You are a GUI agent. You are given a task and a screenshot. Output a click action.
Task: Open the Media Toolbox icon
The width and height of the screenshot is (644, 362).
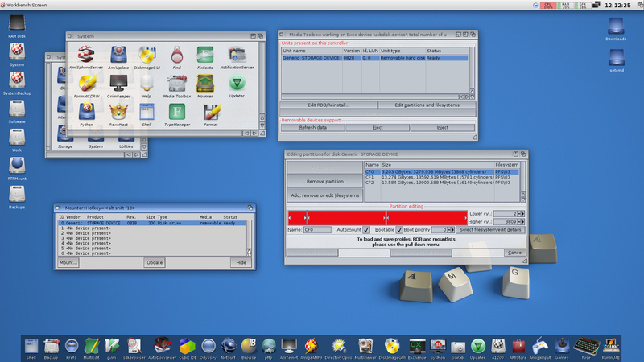point(177,82)
